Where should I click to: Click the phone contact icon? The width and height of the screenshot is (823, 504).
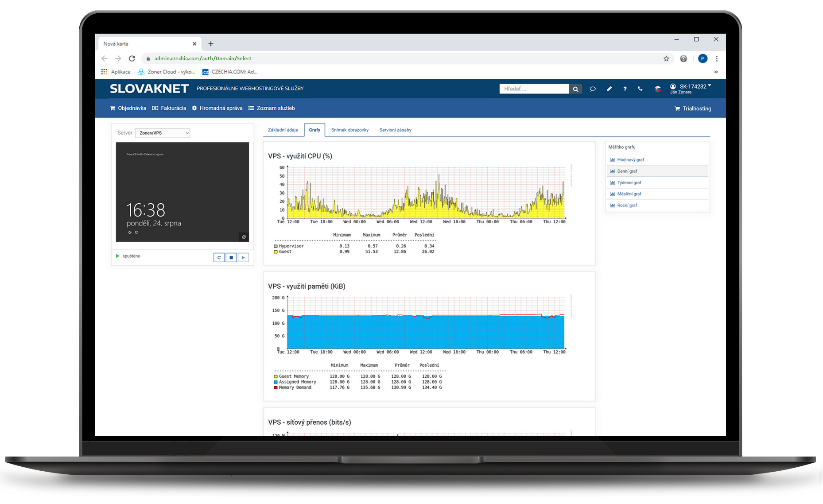pos(640,89)
